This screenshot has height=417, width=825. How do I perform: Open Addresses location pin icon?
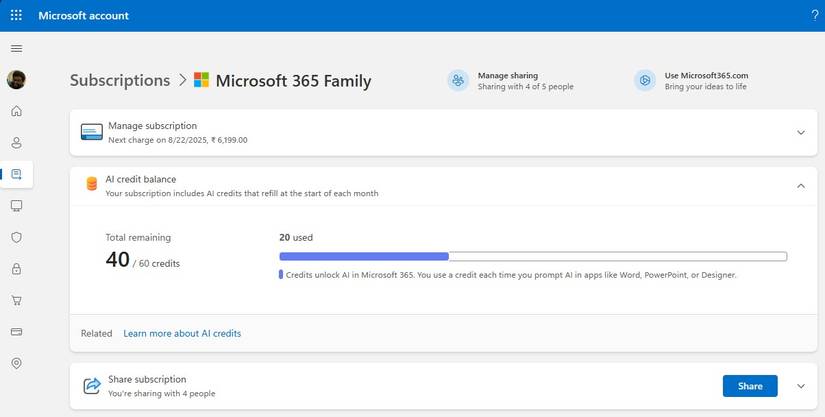16,363
